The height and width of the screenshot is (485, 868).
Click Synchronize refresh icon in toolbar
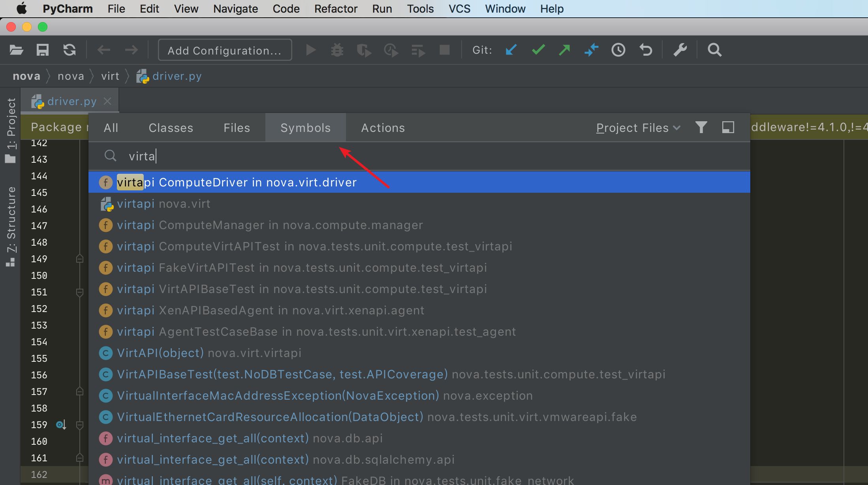click(70, 50)
